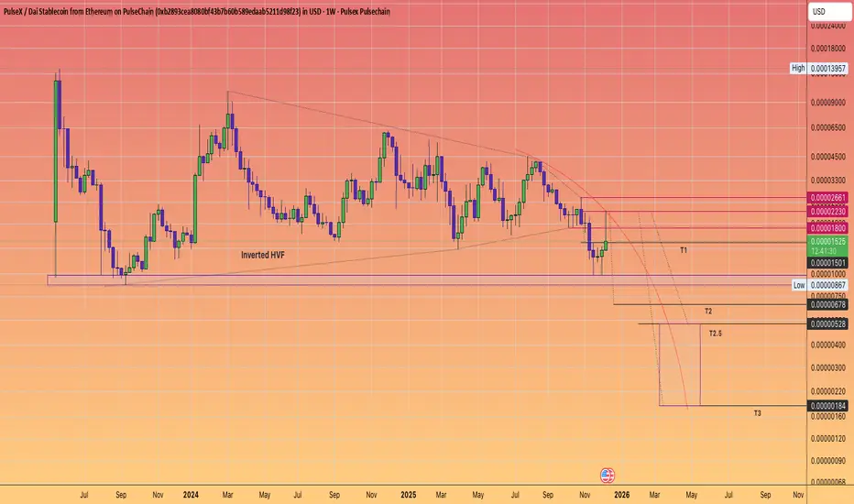The image size is (854, 504).
Task: Select the T3 target annotation
Action: 757,413
